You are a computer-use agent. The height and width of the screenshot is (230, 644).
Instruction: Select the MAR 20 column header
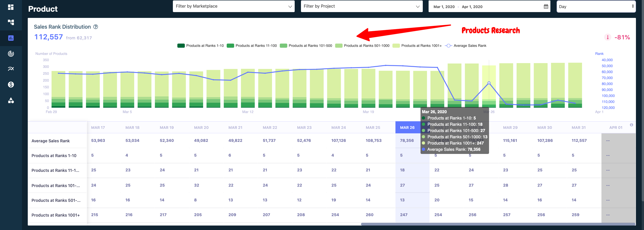[201, 128]
